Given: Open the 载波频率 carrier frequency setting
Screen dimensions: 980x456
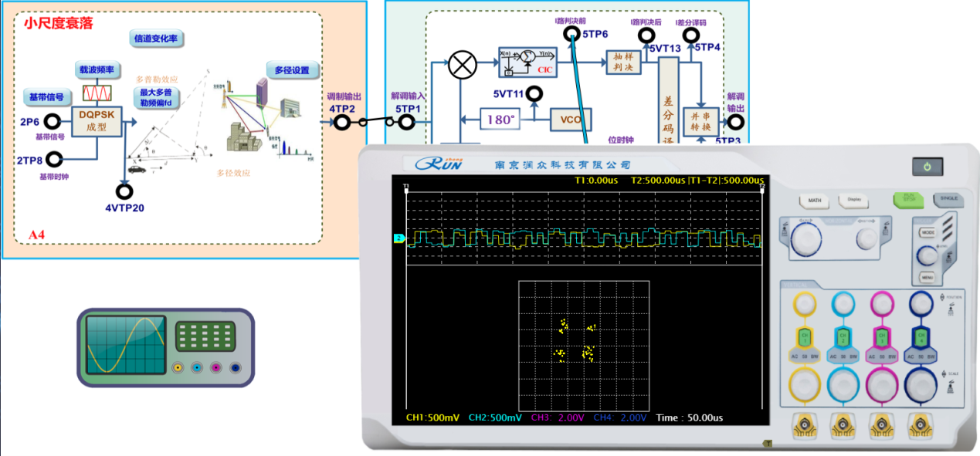Looking at the screenshot, I should pyautogui.click(x=94, y=70).
